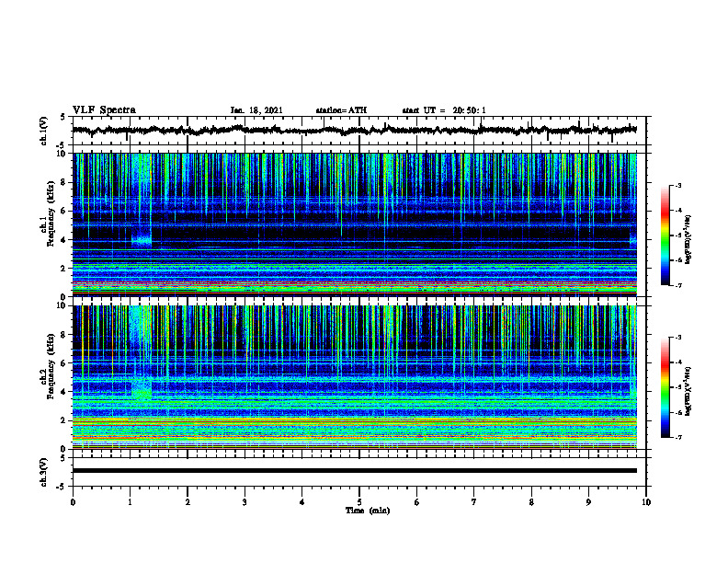Click ch.2 frequency axis "8" kHz tick label

coord(64,335)
